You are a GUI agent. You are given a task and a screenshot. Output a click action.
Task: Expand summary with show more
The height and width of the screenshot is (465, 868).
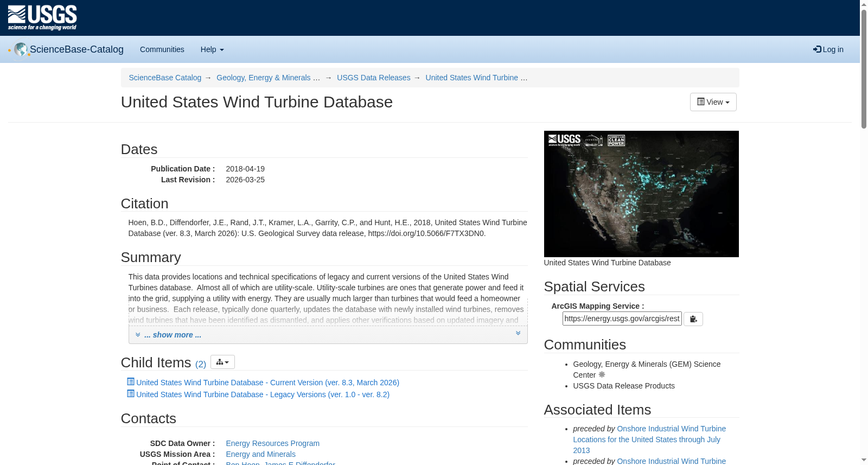coord(173,335)
